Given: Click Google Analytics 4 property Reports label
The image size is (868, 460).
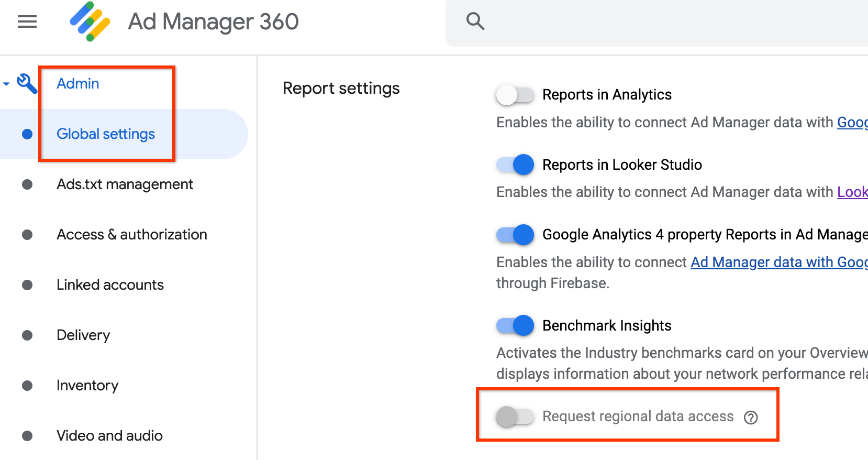Looking at the screenshot, I should tap(705, 235).
